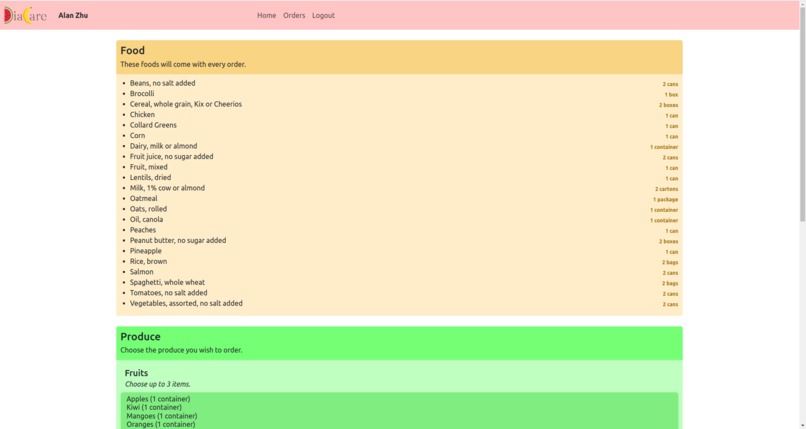Click the Peaches list item
This screenshot has height=429, width=806.
pos(143,230)
